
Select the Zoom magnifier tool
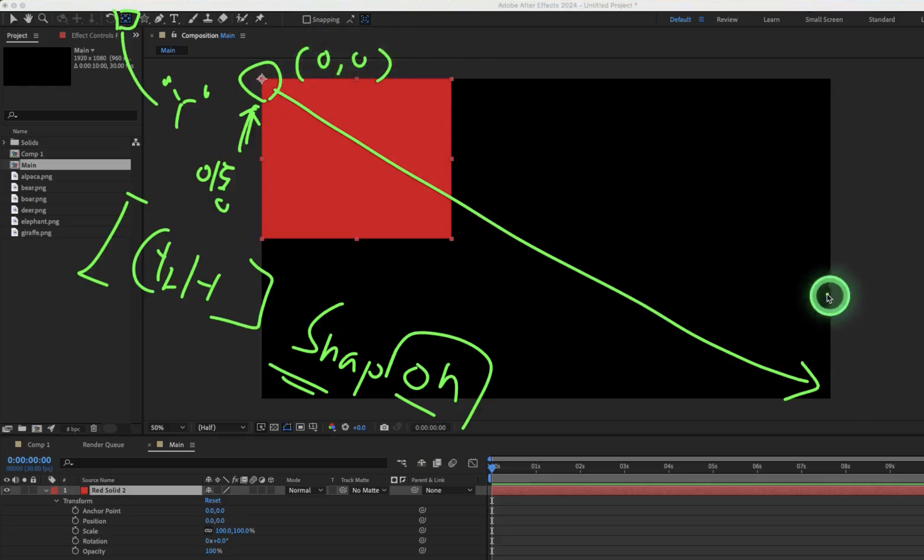[x=43, y=19]
